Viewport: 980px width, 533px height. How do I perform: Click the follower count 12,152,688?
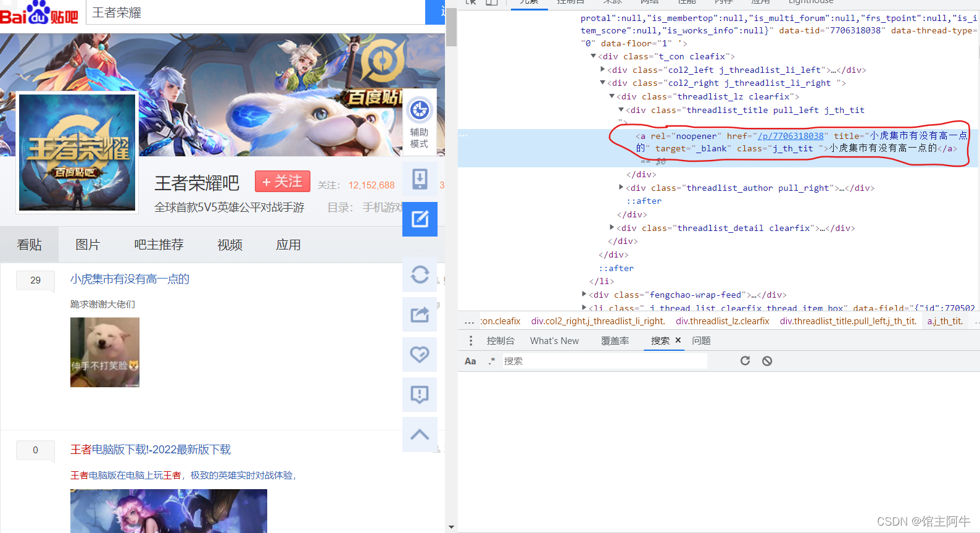[x=372, y=185]
